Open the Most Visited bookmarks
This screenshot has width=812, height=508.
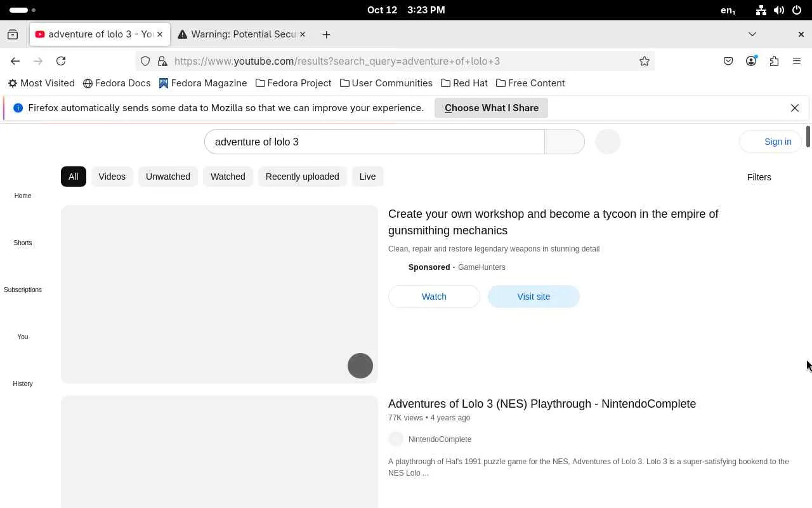coord(41,83)
